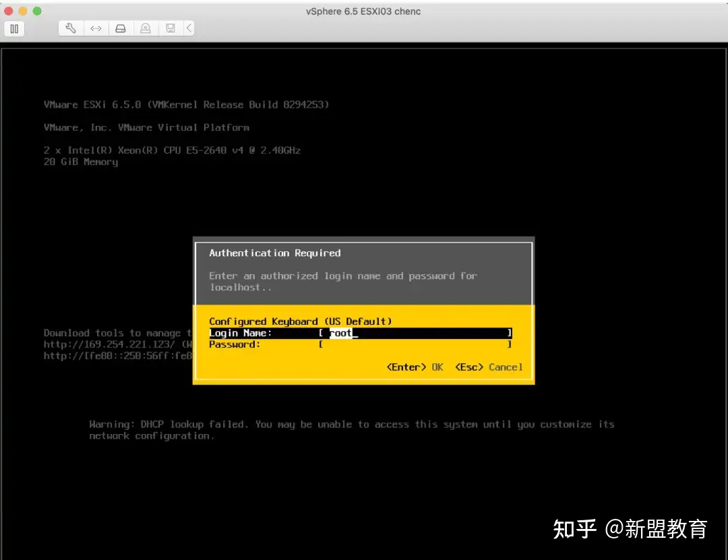Zoom the window with the green button
Viewport: 728px width, 560px height.
(37, 11)
